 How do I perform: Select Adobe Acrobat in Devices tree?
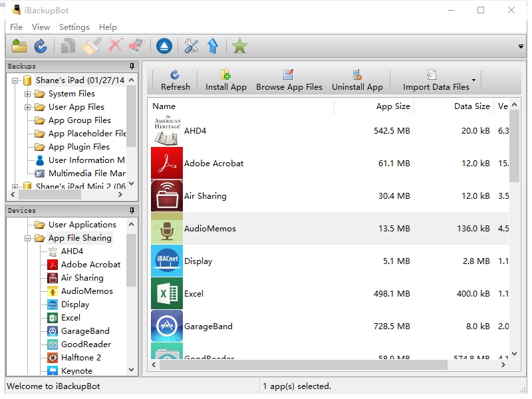tap(90, 264)
